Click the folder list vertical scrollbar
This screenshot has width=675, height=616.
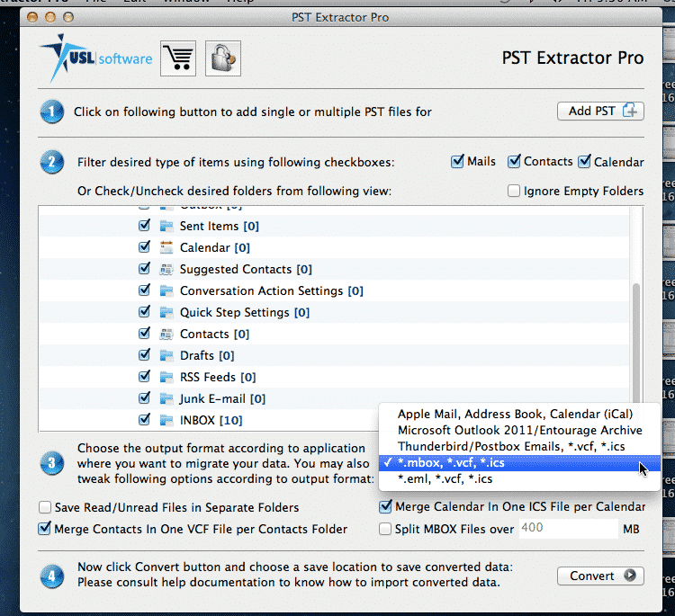[635, 344]
